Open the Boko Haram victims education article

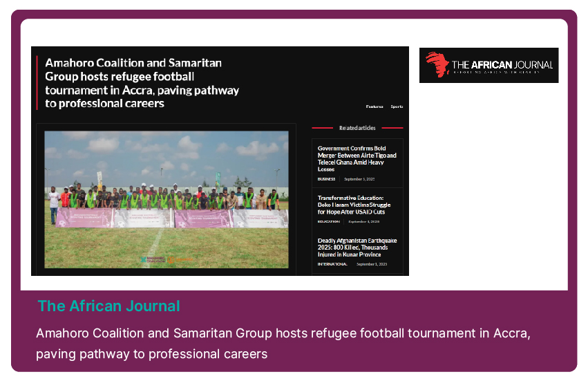354,205
